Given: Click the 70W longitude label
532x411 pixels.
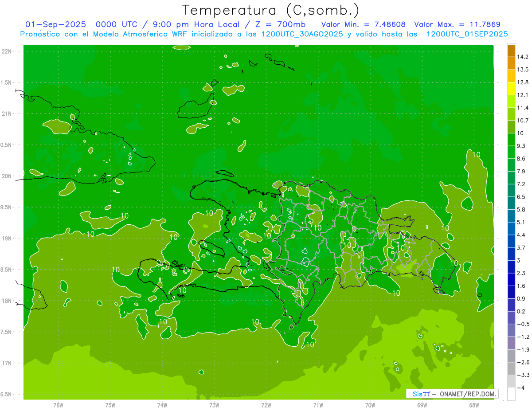Looking at the screenshot, I should 370,405.
